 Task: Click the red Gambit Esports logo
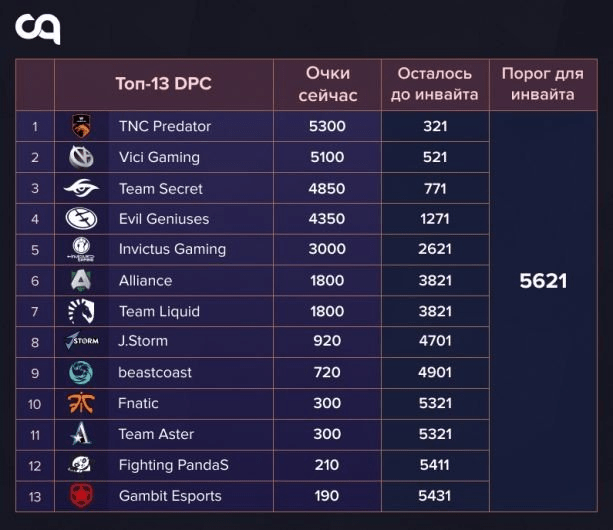tap(81, 495)
